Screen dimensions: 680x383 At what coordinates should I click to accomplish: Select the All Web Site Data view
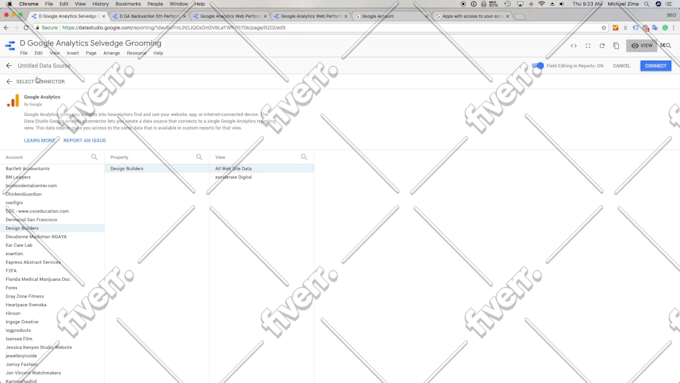coord(262,168)
